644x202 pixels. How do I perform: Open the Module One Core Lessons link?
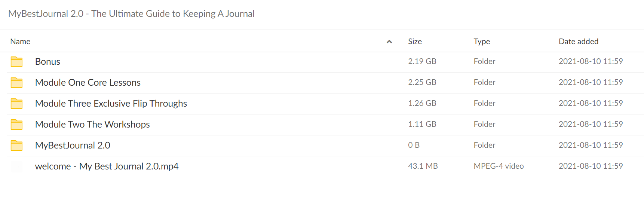pyautogui.click(x=88, y=83)
